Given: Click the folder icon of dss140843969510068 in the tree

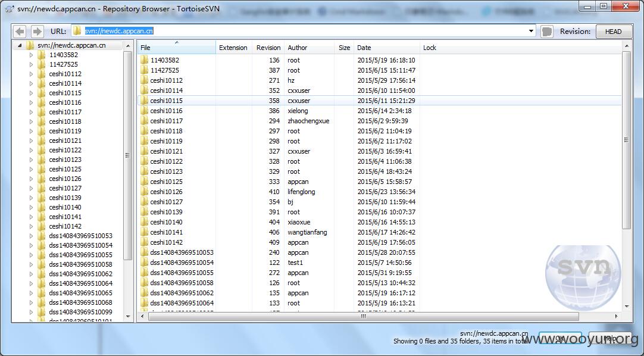Looking at the screenshot, I should [42, 302].
